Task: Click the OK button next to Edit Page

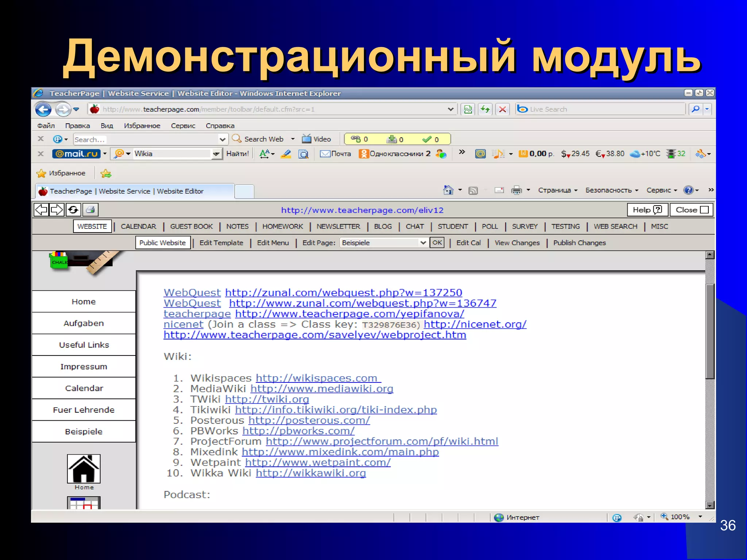Action: [437, 243]
